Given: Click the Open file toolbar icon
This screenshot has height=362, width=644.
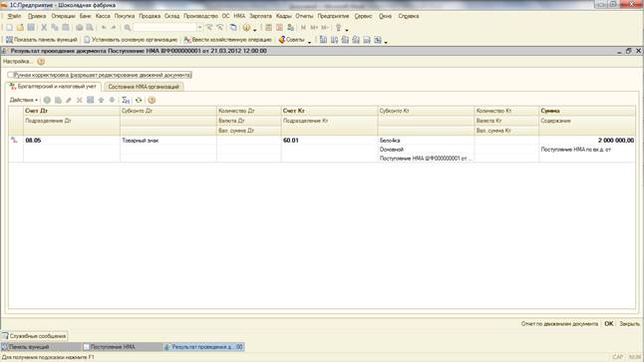Looking at the screenshot, I should click(20, 28).
